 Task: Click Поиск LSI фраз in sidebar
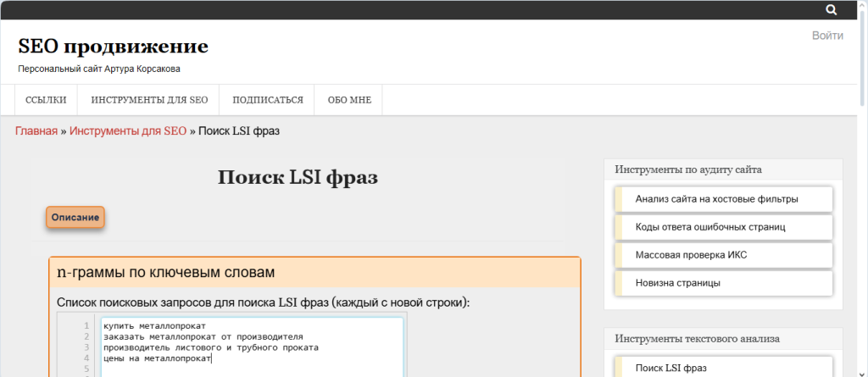coord(670,368)
